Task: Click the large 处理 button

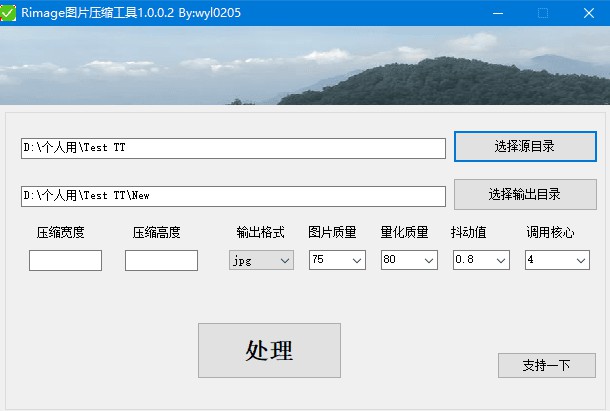Action: [x=269, y=350]
